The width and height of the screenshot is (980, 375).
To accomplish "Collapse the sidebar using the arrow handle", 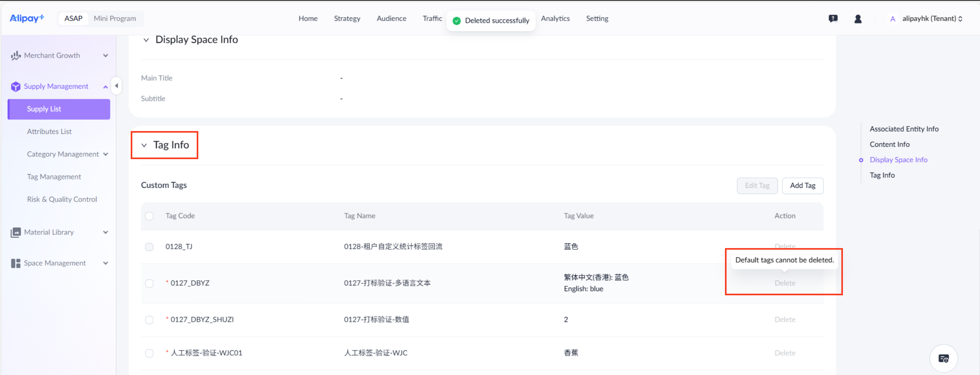I will click(x=116, y=86).
